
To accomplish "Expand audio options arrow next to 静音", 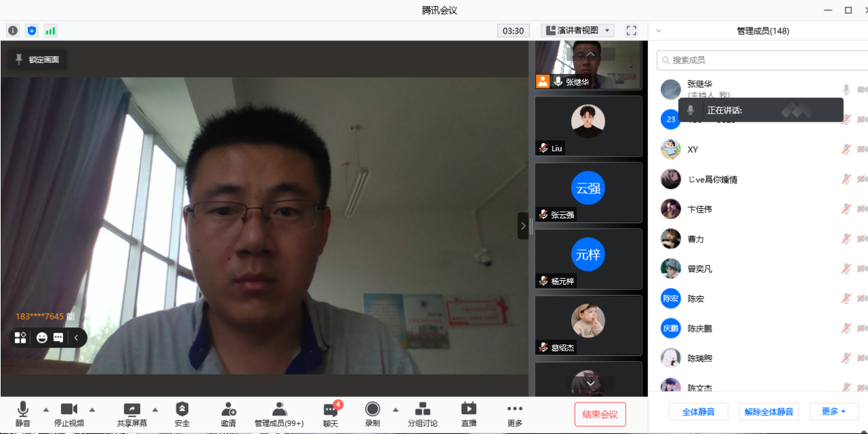I will [46, 409].
